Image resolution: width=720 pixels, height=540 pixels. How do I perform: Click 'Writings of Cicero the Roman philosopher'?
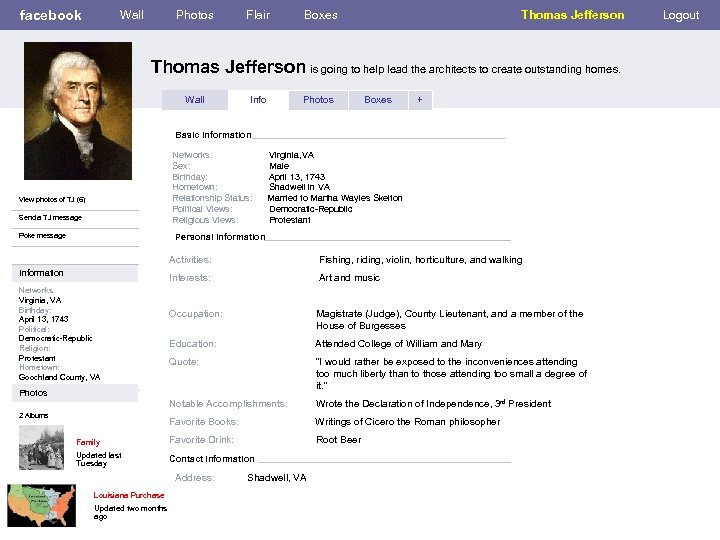pyautogui.click(x=407, y=422)
